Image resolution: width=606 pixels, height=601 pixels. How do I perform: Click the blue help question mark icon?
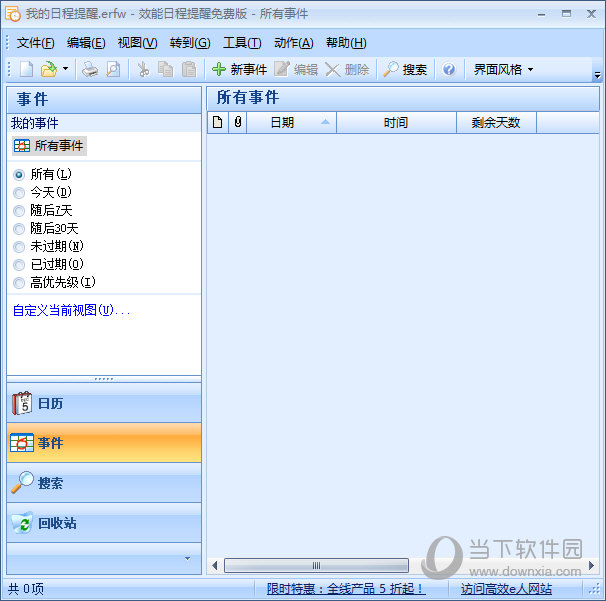[x=449, y=70]
